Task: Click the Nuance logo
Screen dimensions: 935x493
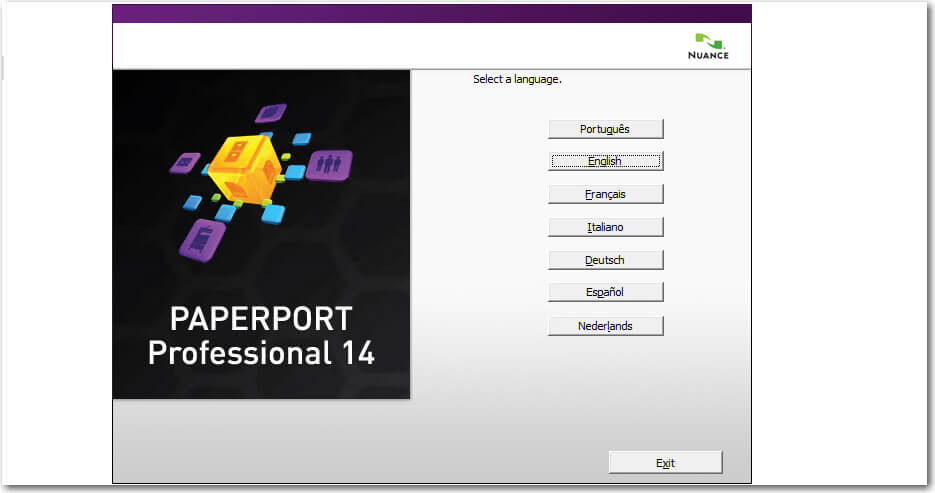Action: [x=708, y=46]
